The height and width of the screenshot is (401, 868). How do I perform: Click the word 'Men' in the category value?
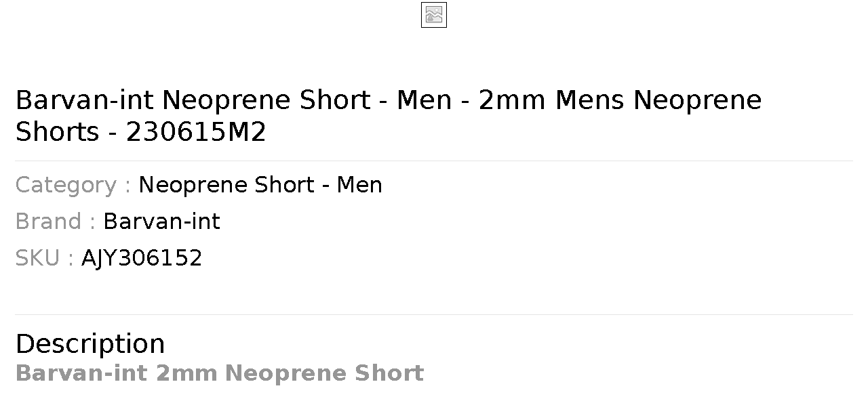359,185
